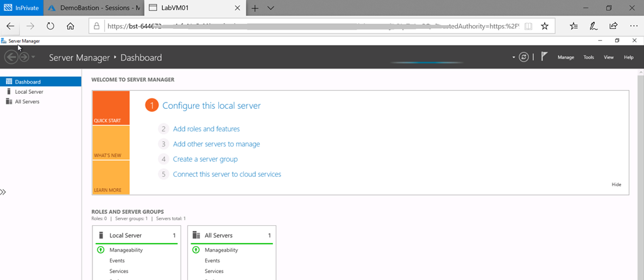This screenshot has width=644, height=280.
Task: Open the dropdown arrow beside refresh button
Action: [x=514, y=57]
